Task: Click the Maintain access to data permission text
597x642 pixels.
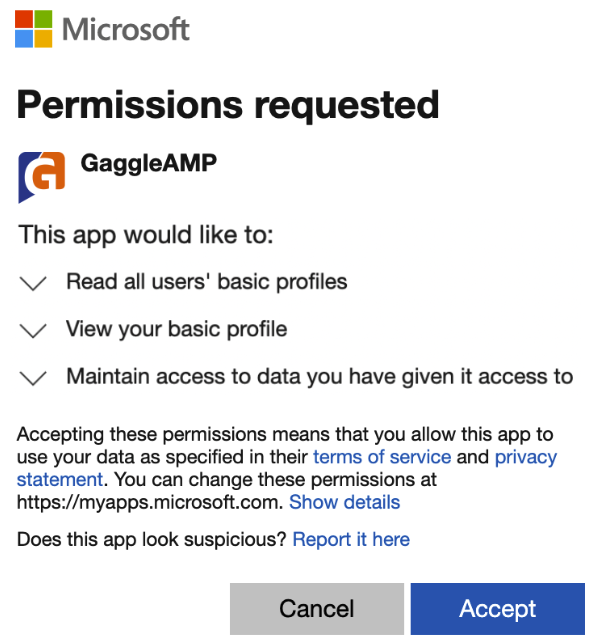Action: [320, 377]
